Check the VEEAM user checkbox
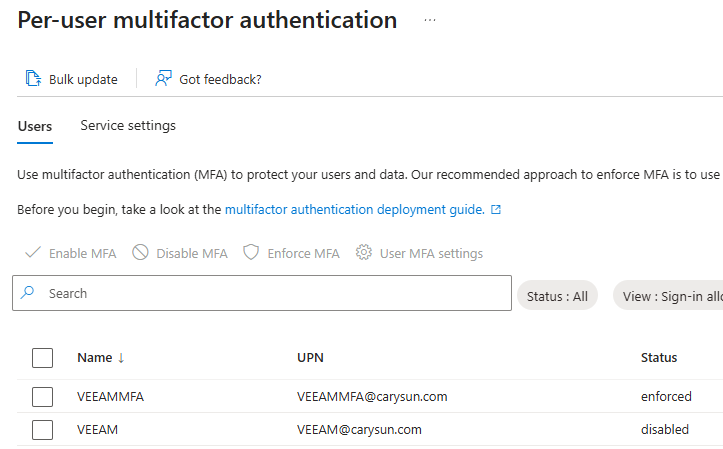Viewport: 723px width, 449px height. 42,430
